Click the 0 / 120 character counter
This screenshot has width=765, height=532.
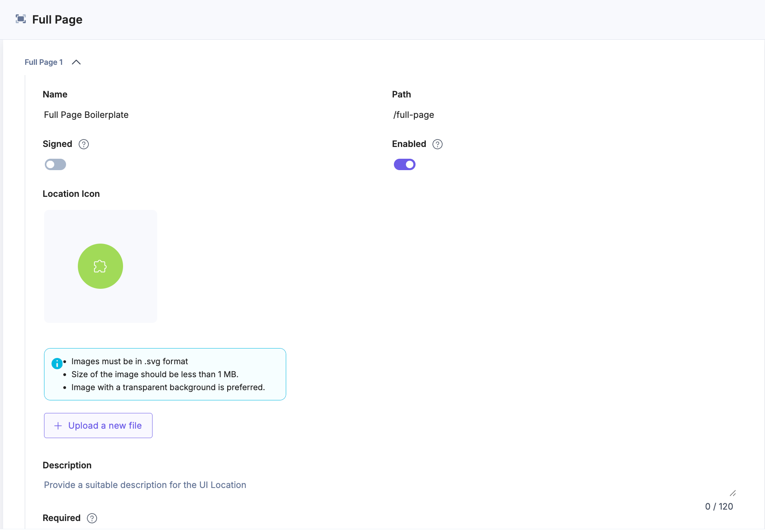pyautogui.click(x=719, y=506)
